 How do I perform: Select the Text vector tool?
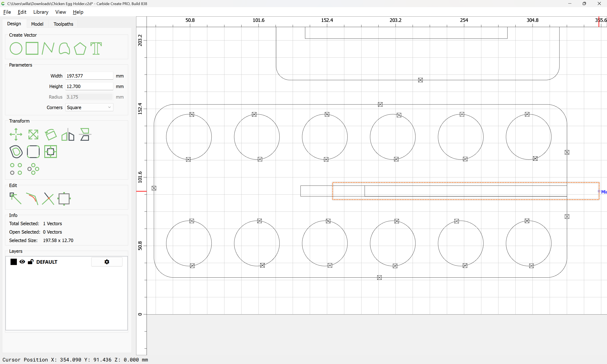coord(96,48)
